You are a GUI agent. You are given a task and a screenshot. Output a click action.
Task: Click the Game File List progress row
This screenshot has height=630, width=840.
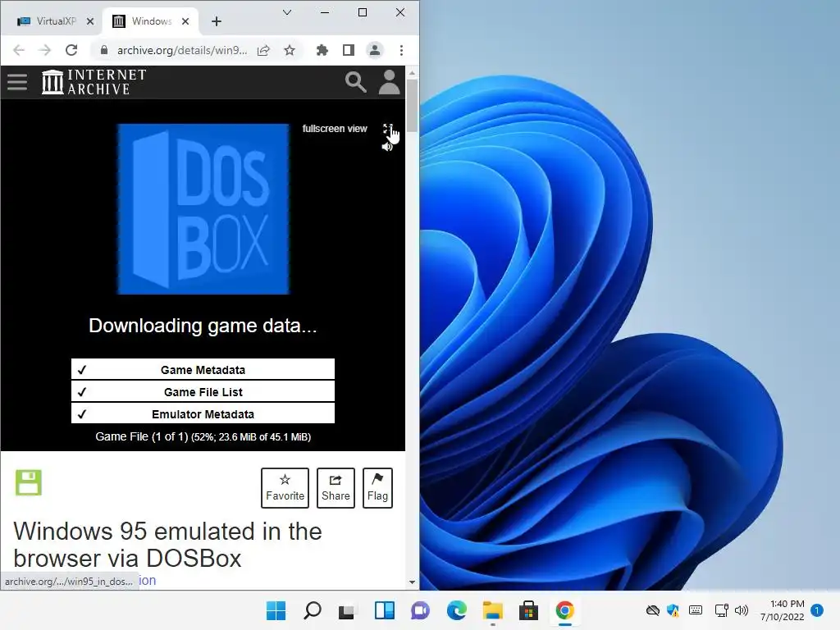pos(203,391)
